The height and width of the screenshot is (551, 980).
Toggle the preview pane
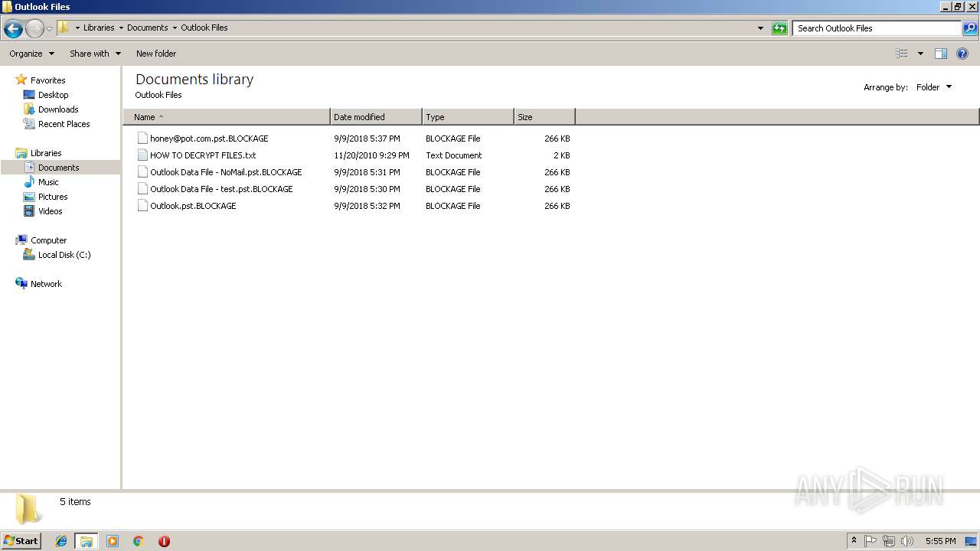pos(941,54)
